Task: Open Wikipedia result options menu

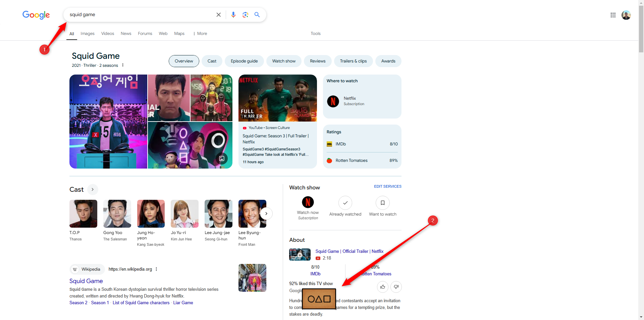Action: click(156, 269)
